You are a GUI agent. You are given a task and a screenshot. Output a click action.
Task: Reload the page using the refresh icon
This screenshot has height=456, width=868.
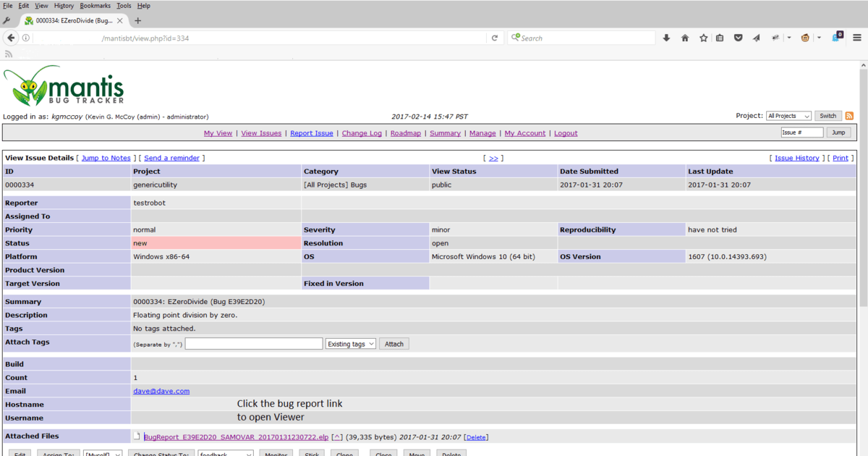tap(494, 37)
